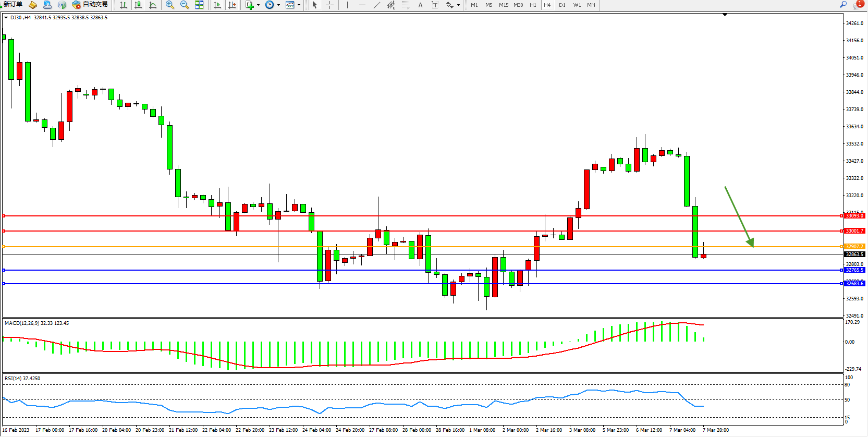The width and height of the screenshot is (868, 437).
Task: Switch timeframe to M15
Action: click(x=503, y=5)
